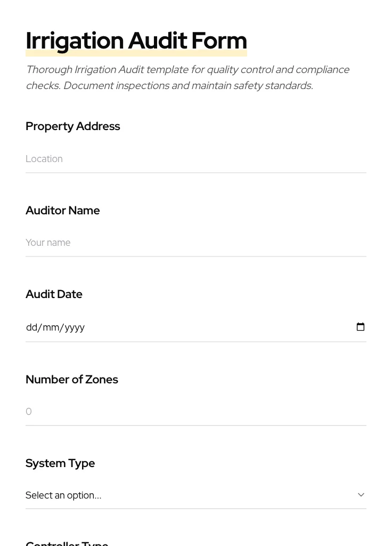Select the 'yyyy' year segment in Audit Date
Viewport: 392px width, 546px height.
(75, 327)
